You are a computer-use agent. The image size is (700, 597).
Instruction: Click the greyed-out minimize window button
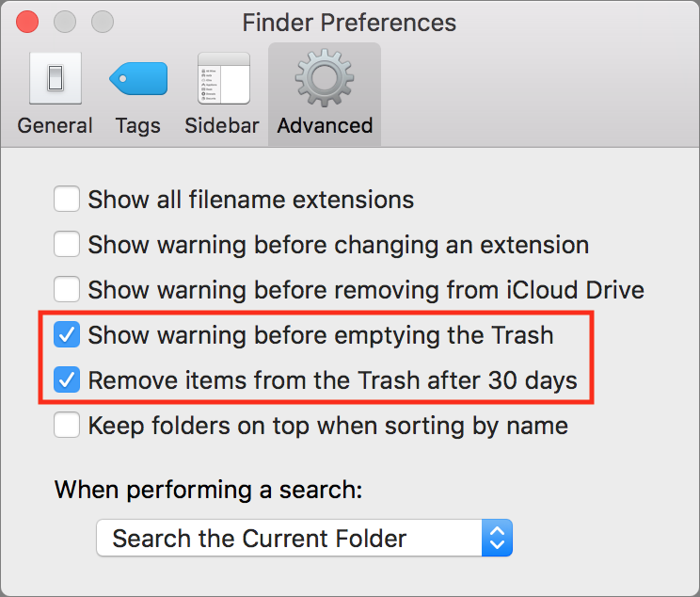click(65, 22)
